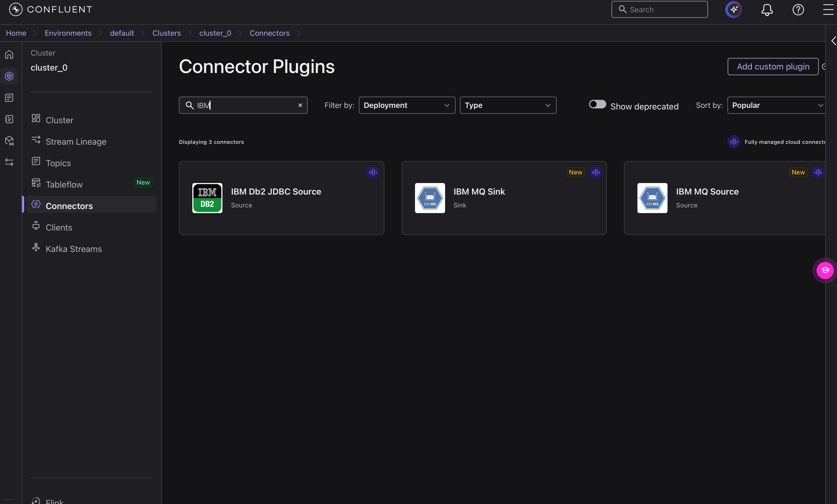The width and height of the screenshot is (837, 504).
Task: Click the fully managed icon on IBM MQ Source card
Action: (818, 172)
